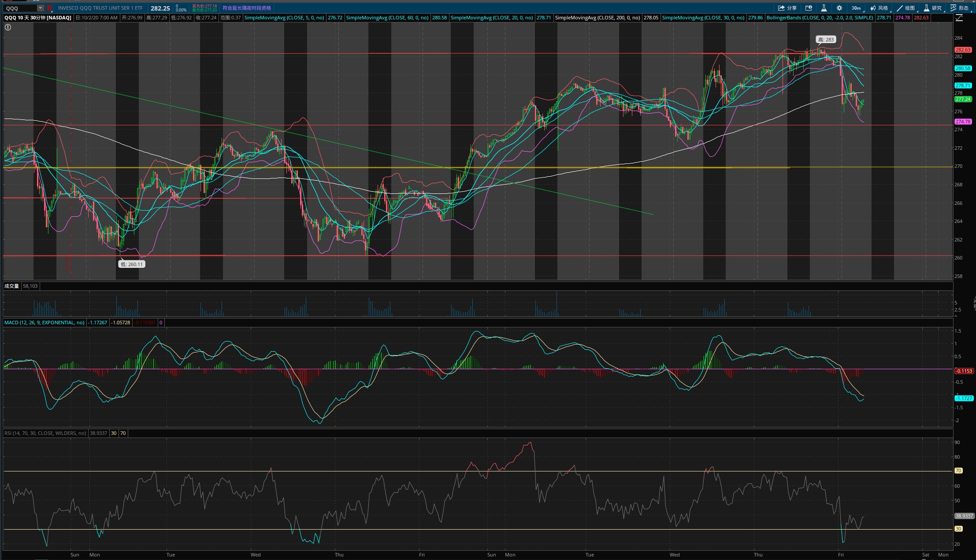The width and height of the screenshot is (976, 560).
Task: Click the exclamation info icon on chart
Action: click(x=8, y=27)
